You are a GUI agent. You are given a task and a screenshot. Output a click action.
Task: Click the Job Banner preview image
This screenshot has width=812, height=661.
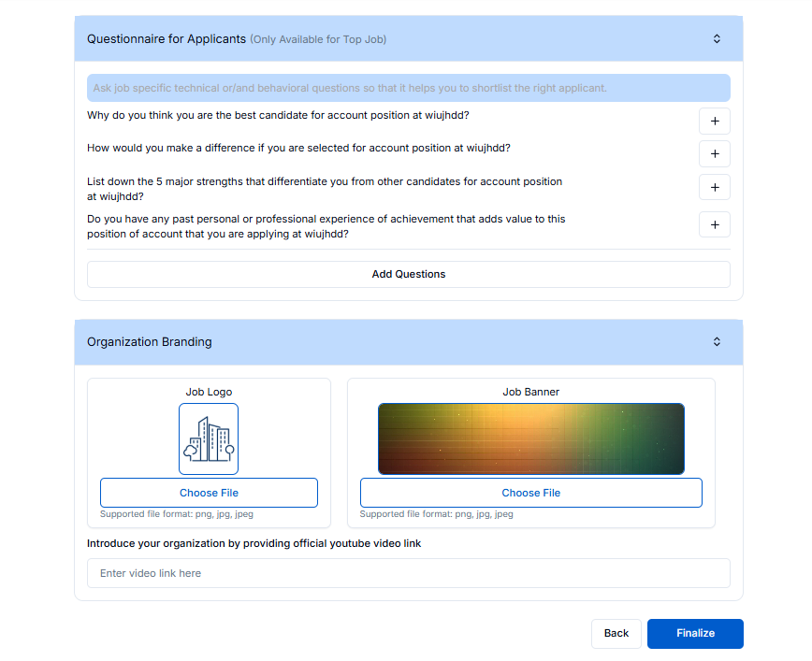point(530,438)
